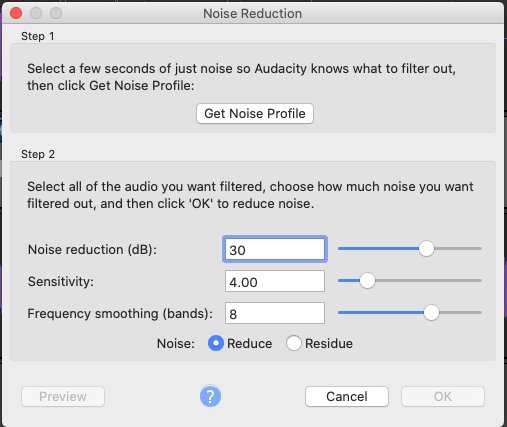507x427 pixels.
Task: Click the Step 1 section label
Action: point(37,36)
